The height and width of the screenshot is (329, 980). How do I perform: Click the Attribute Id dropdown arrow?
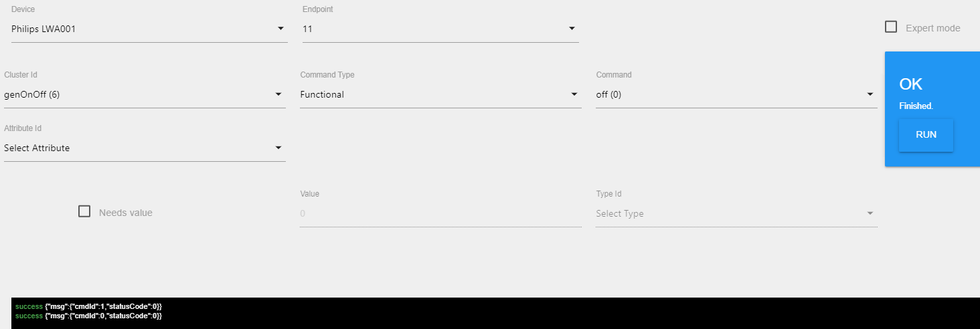tap(278, 148)
